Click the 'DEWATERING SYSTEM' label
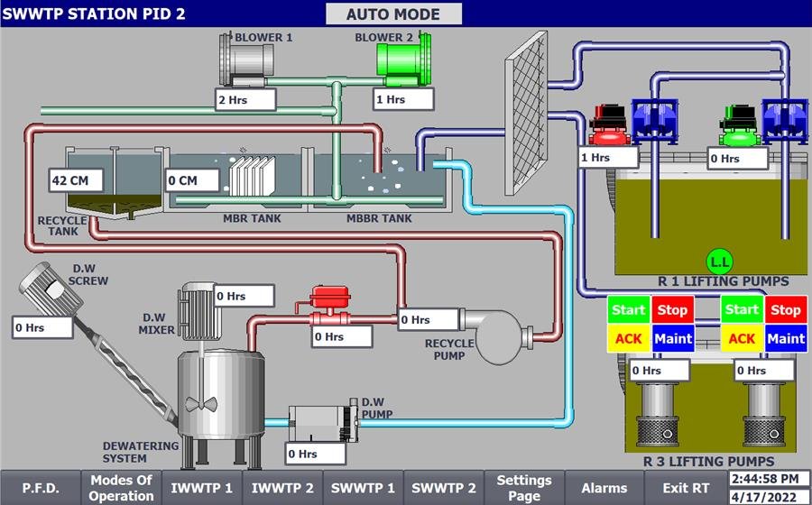Image resolution: width=812 pixels, height=505 pixels. 141,452
